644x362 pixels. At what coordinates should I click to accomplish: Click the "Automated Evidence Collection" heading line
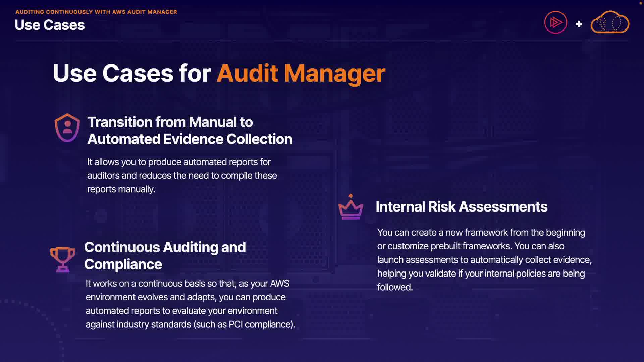(190, 139)
